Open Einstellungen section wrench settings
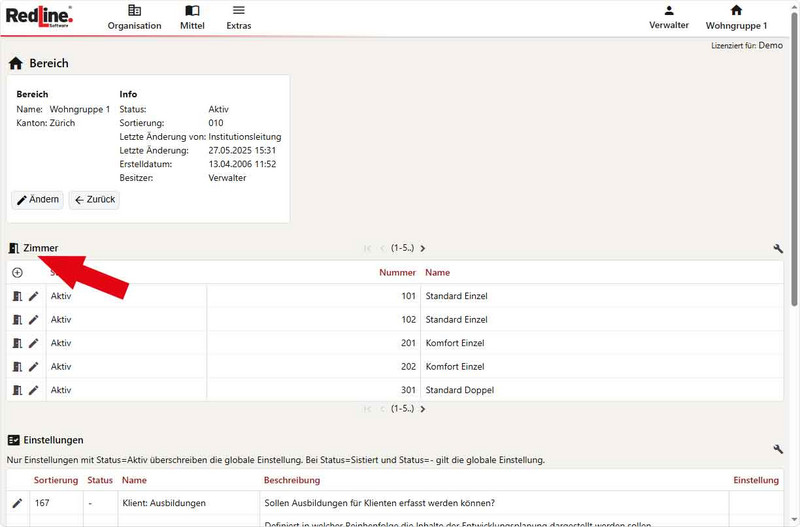The width and height of the screenshot is (800, 527). [778, 450]
